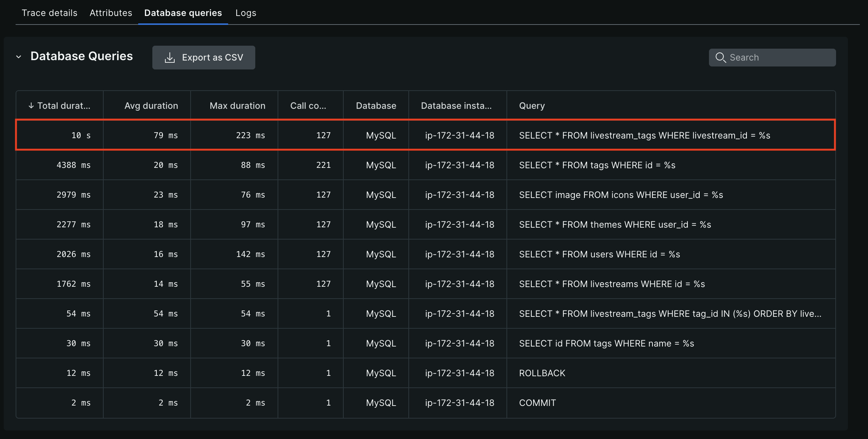The width and height of the screenshot is (868, 439).
Task: Open the Attributes tab
Action: pyautogui.click(x=111, y=13)
